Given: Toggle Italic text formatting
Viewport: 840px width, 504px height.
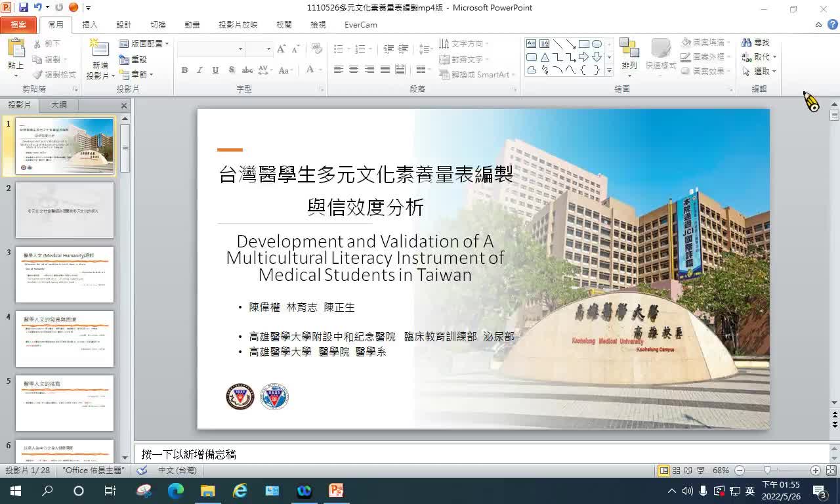Looking at the screenshot, I should click(199, 70).
